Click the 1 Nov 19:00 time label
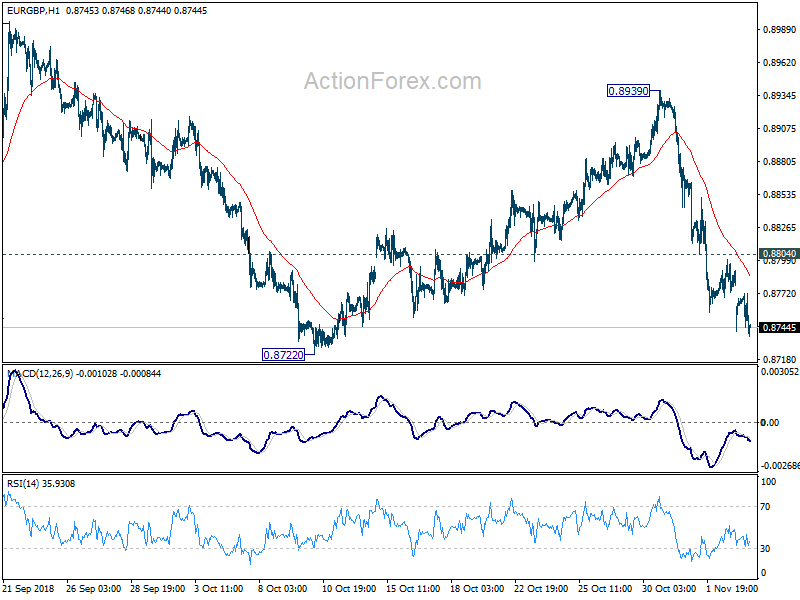 [x=731, y=588]
